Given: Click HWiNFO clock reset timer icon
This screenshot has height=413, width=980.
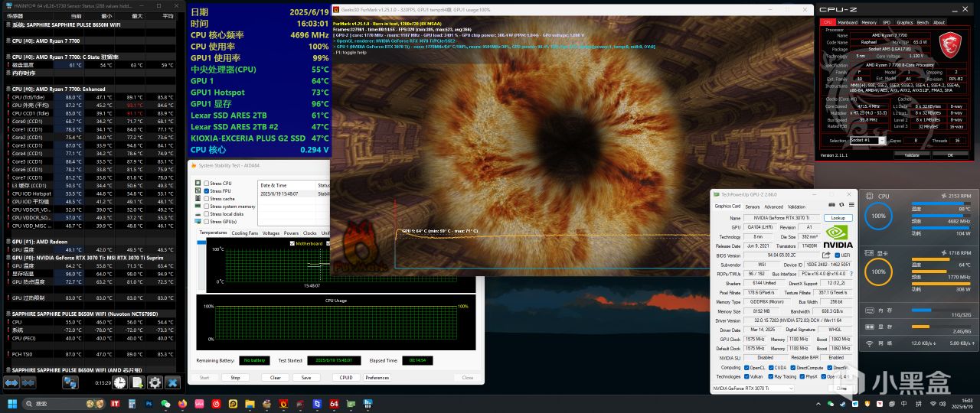Looking at the screenshot, I should click(x=119, y=383).
